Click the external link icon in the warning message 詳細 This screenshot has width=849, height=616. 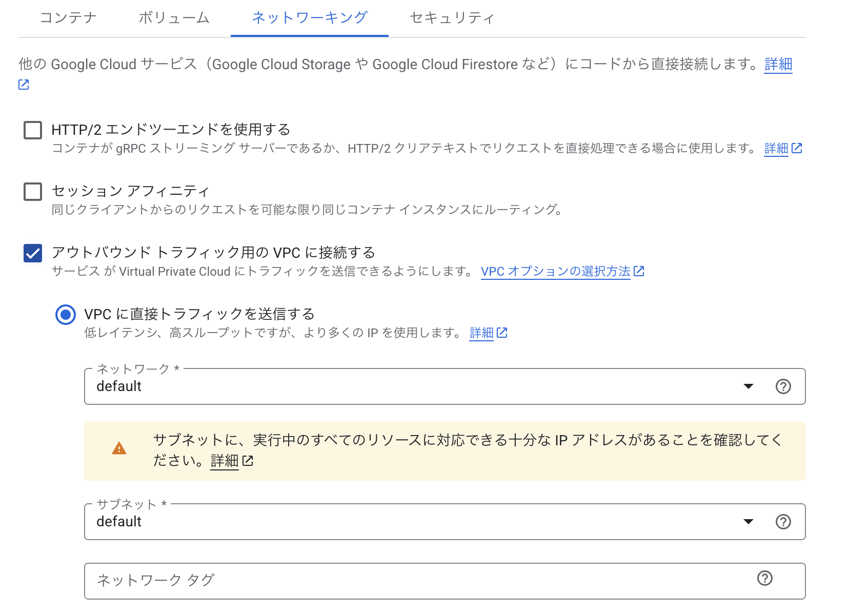pyautogui.click(x=248, y=461)
